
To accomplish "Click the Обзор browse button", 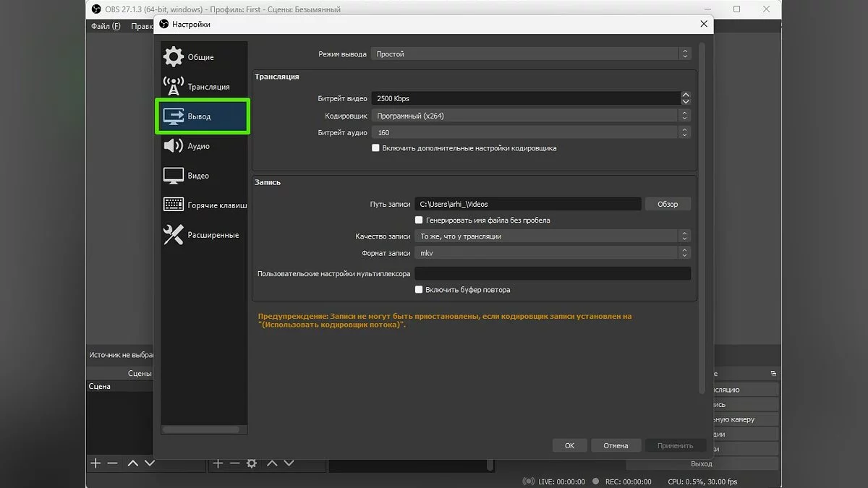I will pos(668,205).
